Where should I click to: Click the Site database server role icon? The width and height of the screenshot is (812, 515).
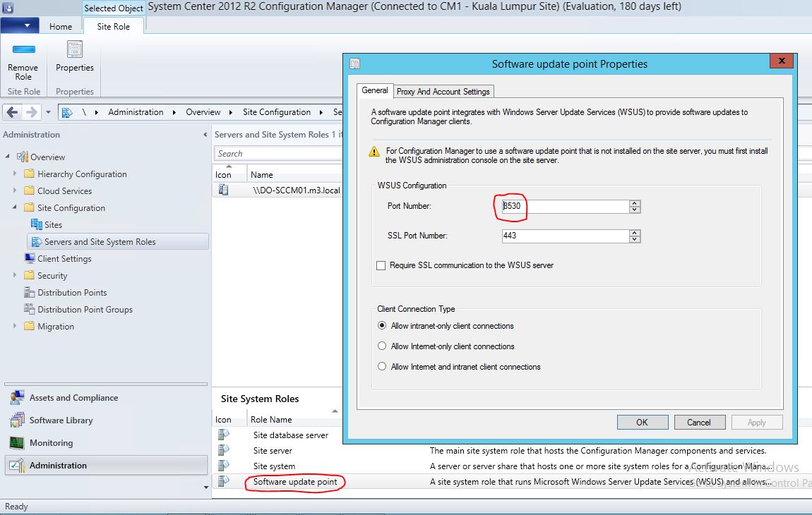223,435
